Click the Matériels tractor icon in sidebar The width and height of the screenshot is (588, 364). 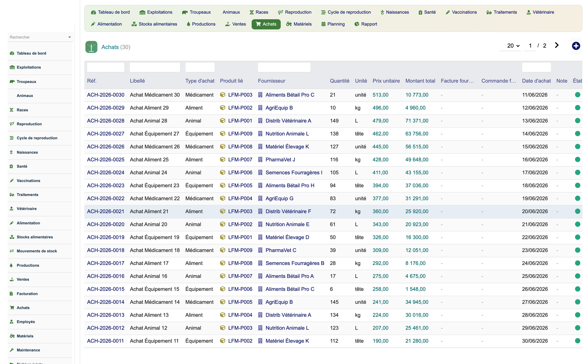click(x=12, y=336)
